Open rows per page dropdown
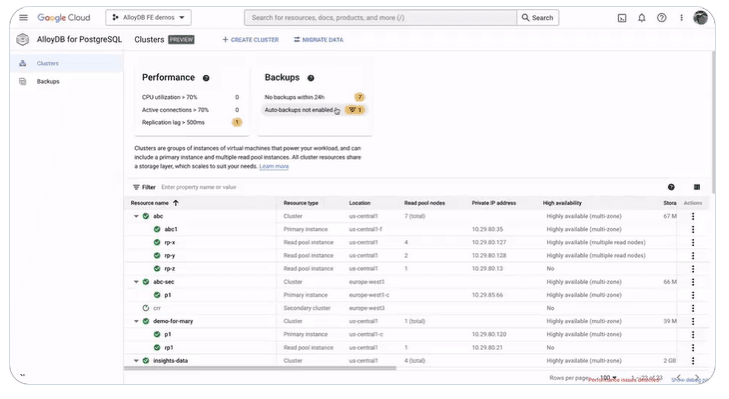This screenshot has height=399, width=729. pos(608,378)
